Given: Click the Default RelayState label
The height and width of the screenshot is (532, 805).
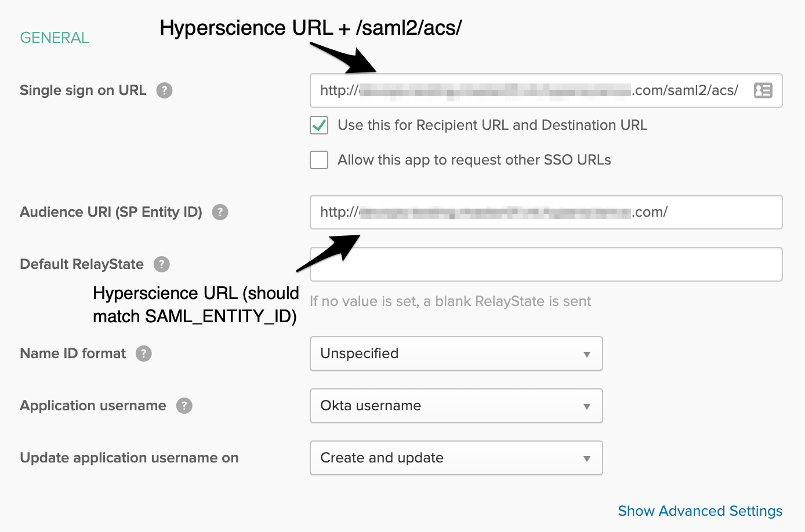Looking at the screenshot, I should pyautogui.click(x=82, y=264).
